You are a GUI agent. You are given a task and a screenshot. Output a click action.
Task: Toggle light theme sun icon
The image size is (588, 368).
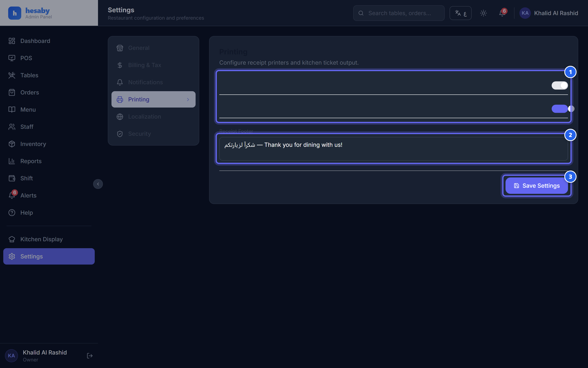pos(483,13)
